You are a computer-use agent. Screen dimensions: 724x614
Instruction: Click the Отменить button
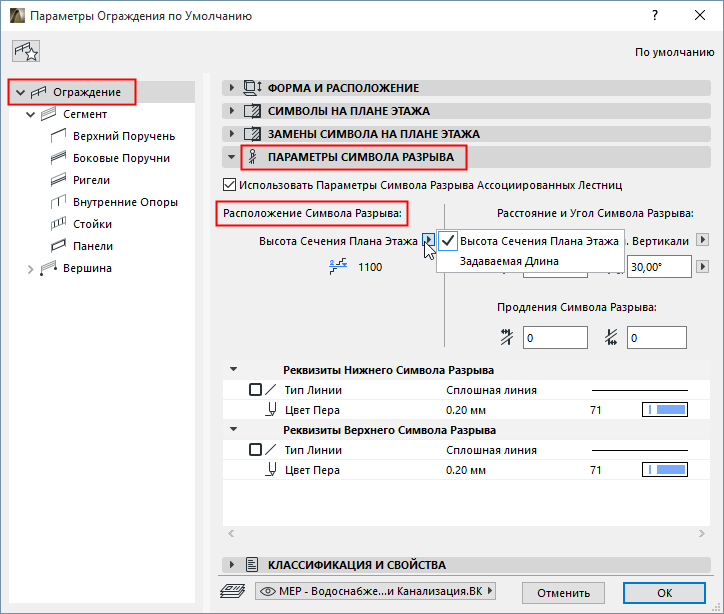[563, 593]
